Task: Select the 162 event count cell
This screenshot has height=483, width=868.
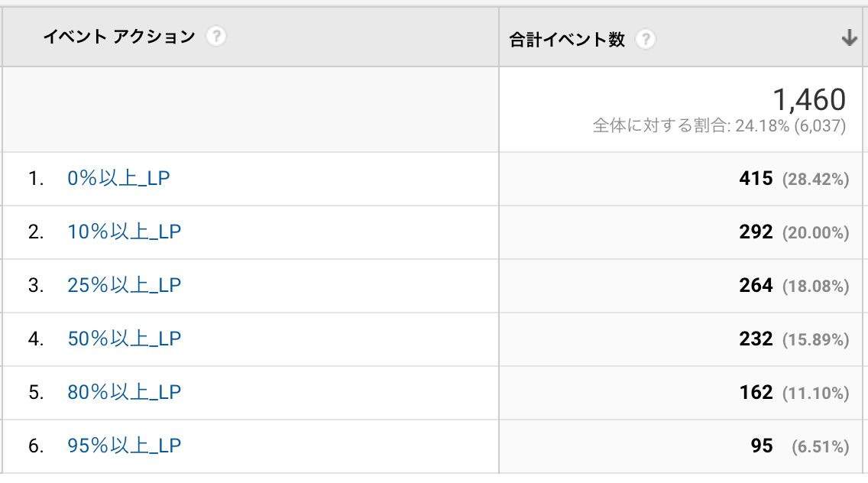Action: pyautogui.click(x=756, y=392)
